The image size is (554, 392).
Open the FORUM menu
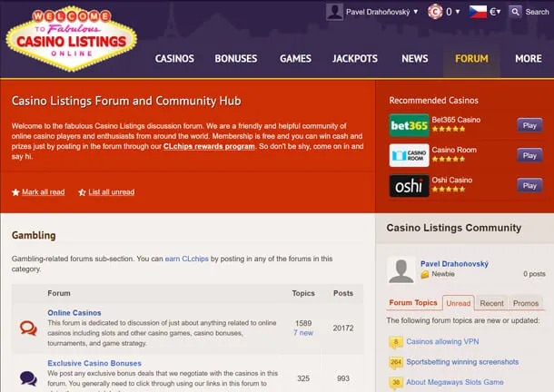[x=471, y=59]
